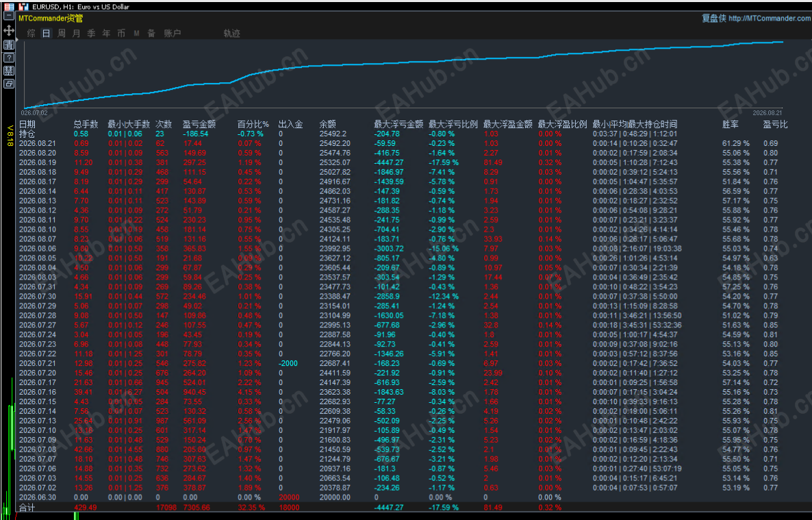
Task: Click the 日期 column header
Action: [27, 124]
